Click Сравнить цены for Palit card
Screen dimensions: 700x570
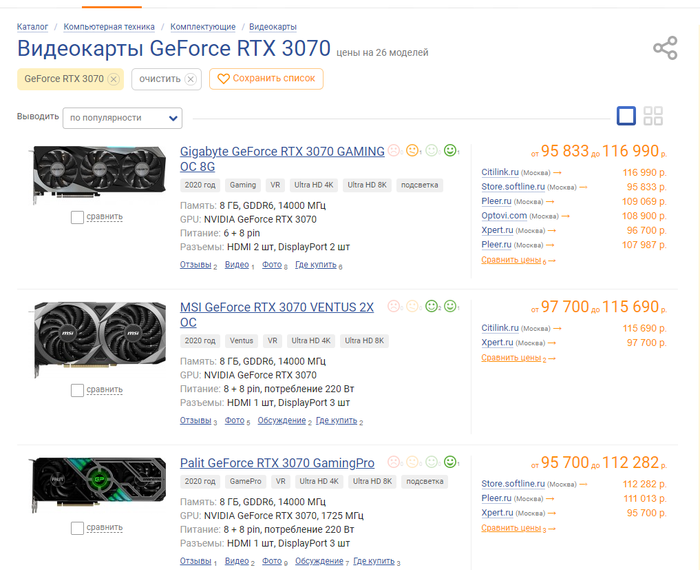(511, 528)
